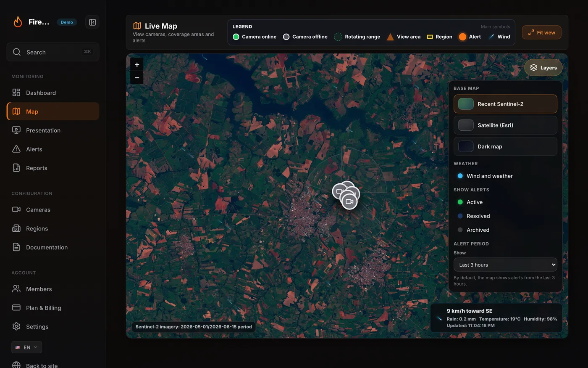Viewport: 588px width, 368px height.
Task: Click the Search input field
Action: (53, 52)
